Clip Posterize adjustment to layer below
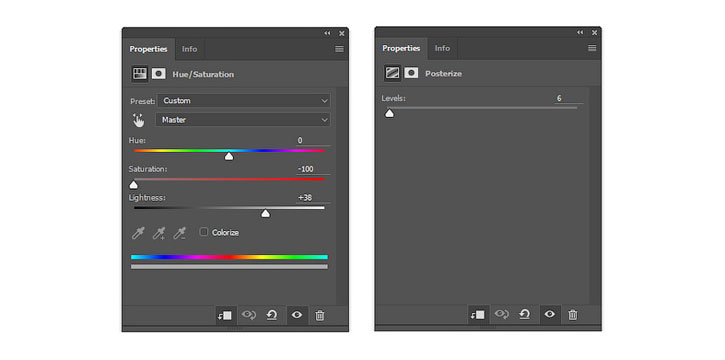Viewport: 725px width, 360px height. 478,315
